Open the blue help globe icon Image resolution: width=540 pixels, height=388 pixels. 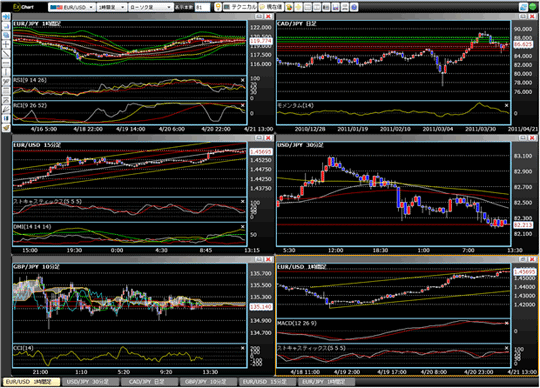pos(354,7)
